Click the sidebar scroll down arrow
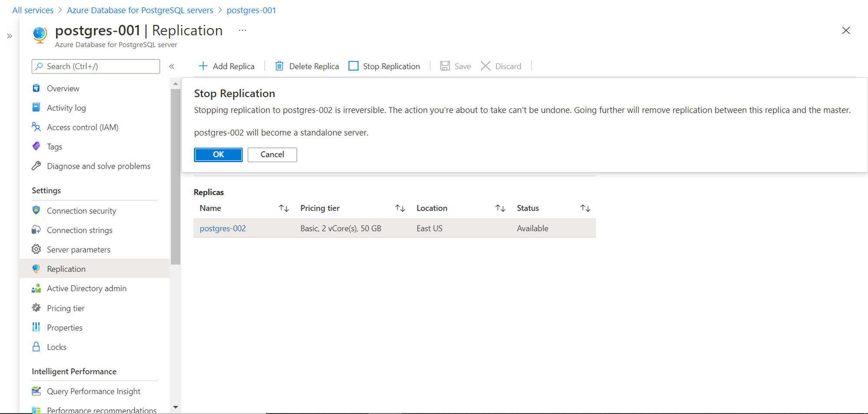Image resolution: width=868 pixels, height=414 pixels. [x=175, y=407]
